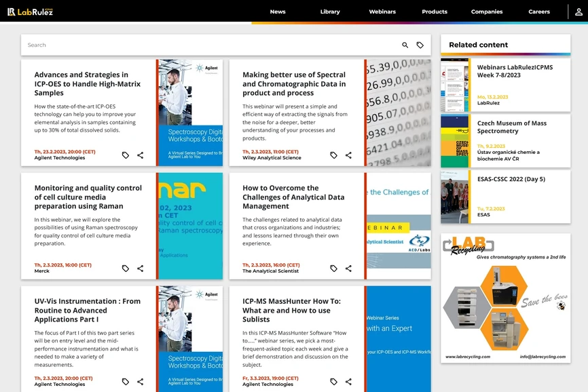Screen dimensions: 588x392
Task: Tag the Merck Raman webinar
Action: [x=125, y=268]
